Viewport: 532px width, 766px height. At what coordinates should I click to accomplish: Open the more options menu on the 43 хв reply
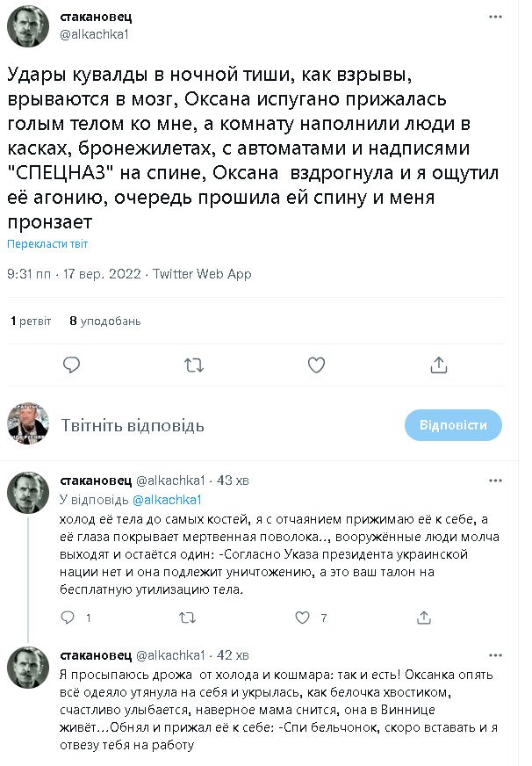coord(495,481)
